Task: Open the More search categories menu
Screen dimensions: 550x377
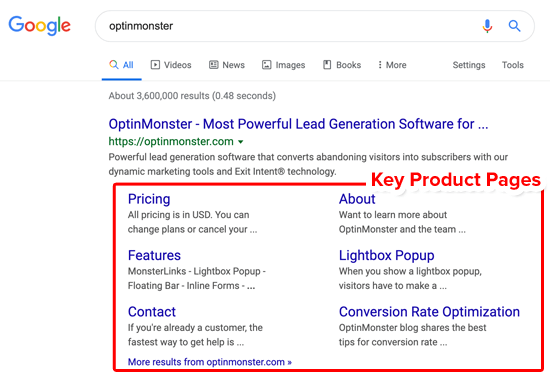Action: pos(392,65)
